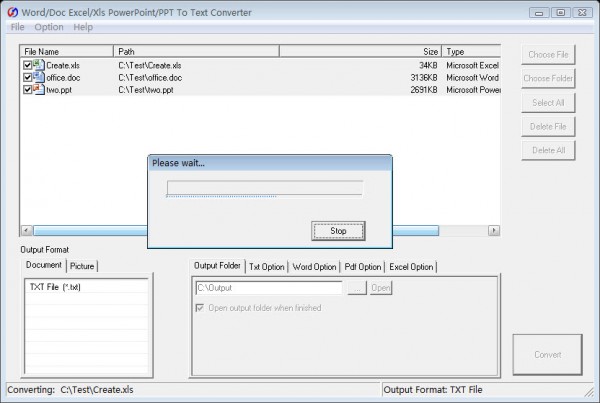Screen dimensions: 600x403
Task: Click the path C:\Test\Create.xls in list
Action: tap(150, 65)
